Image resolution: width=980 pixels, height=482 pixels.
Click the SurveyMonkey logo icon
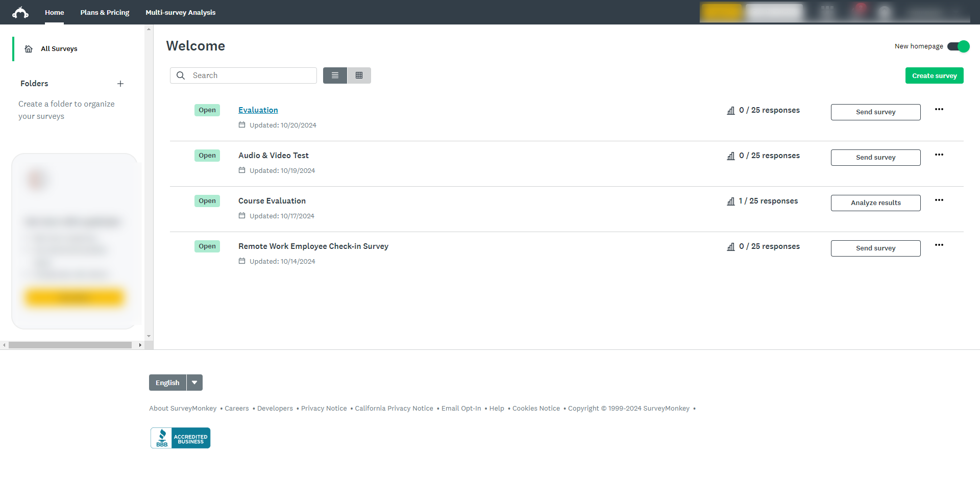pyautogui.click(x=20, y=12)
